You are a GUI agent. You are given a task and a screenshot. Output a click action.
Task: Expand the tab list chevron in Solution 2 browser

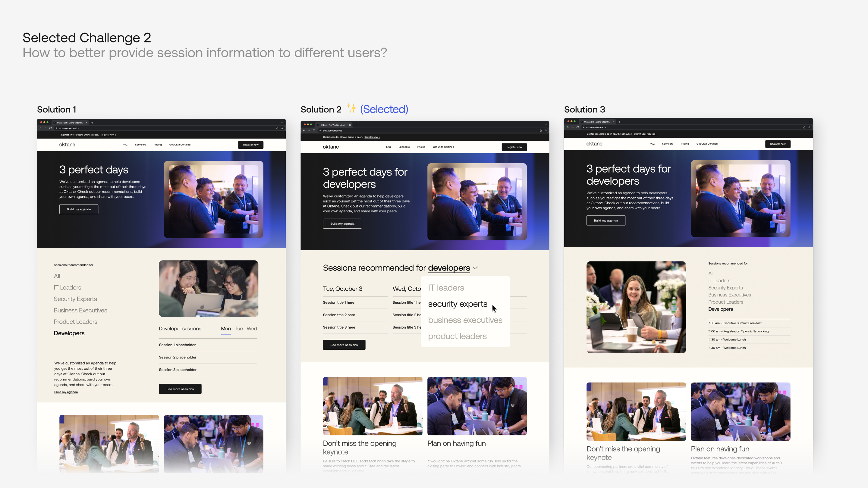pos(546,125)
